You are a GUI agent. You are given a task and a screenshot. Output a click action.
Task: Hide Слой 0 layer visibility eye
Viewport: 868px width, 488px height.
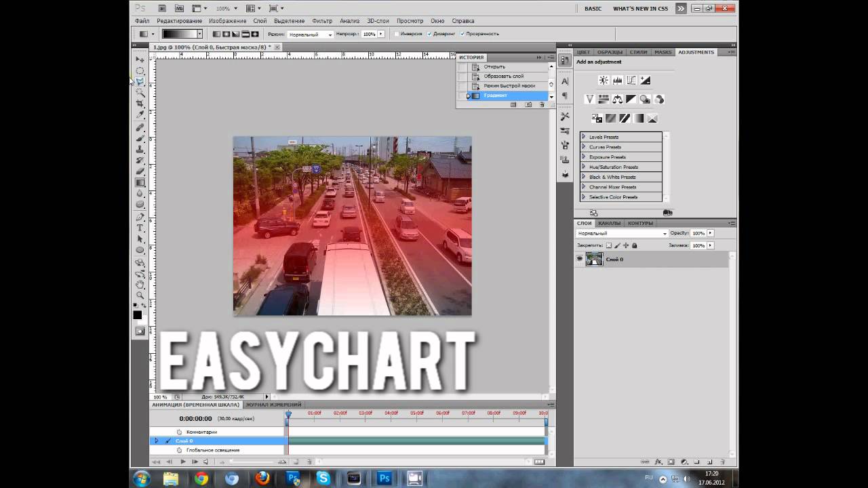580,259
